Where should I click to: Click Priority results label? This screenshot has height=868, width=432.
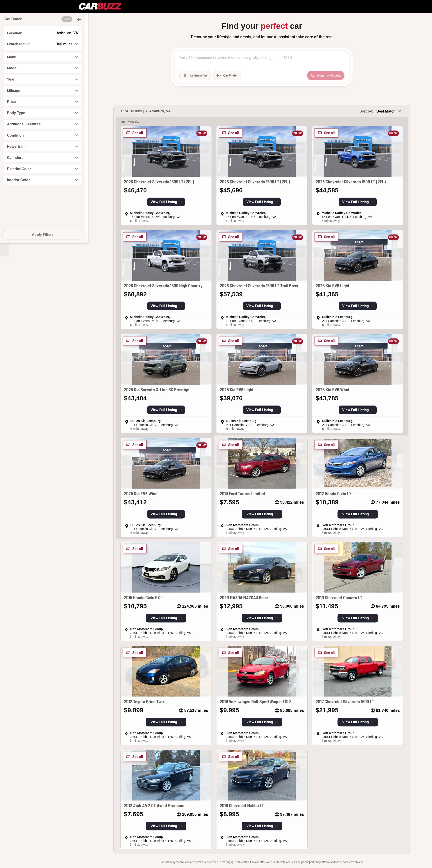point(130,122)
